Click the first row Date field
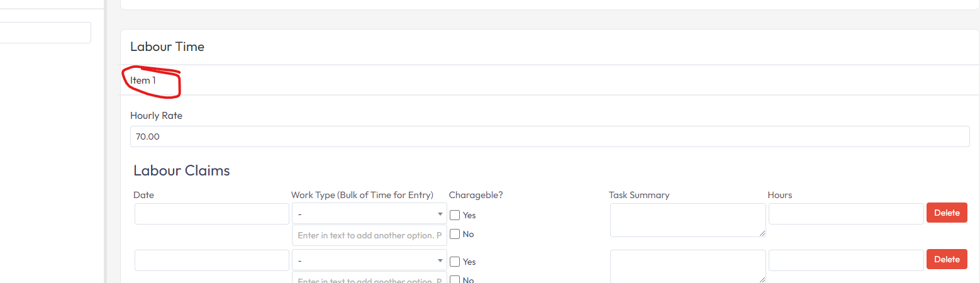Image resolution: width=980 pixels, height=283 pixels. tap(211, 214)
